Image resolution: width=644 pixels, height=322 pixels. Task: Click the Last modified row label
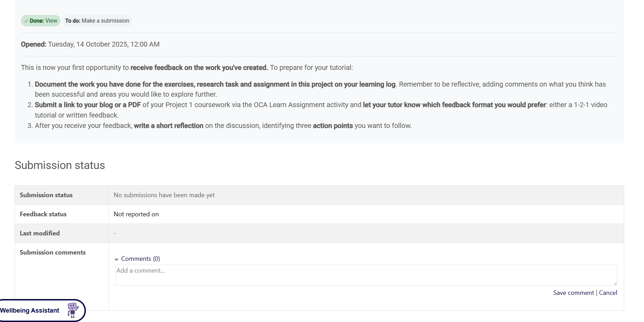[x=40, y=233]
